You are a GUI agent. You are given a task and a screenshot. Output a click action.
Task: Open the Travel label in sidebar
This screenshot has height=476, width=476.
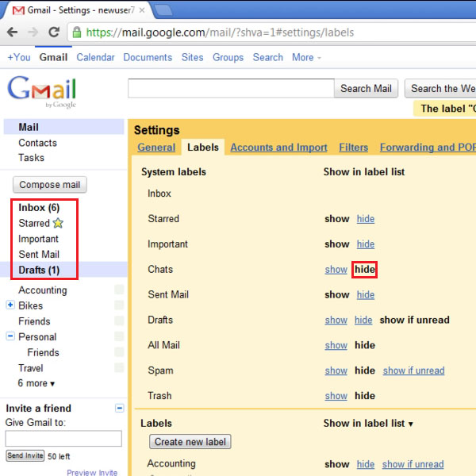[31, 368]
